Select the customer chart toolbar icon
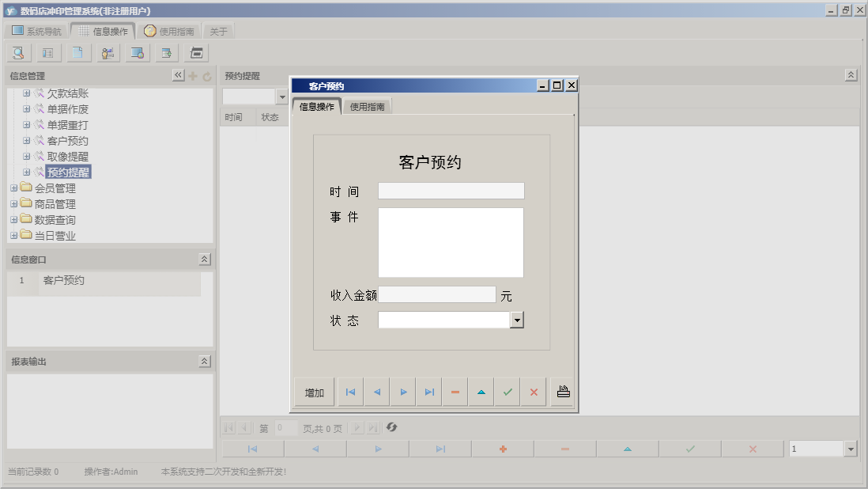Image resolution: width=868 pixels, height=489 pixels. pyautogui.click(x=107, y=52)
